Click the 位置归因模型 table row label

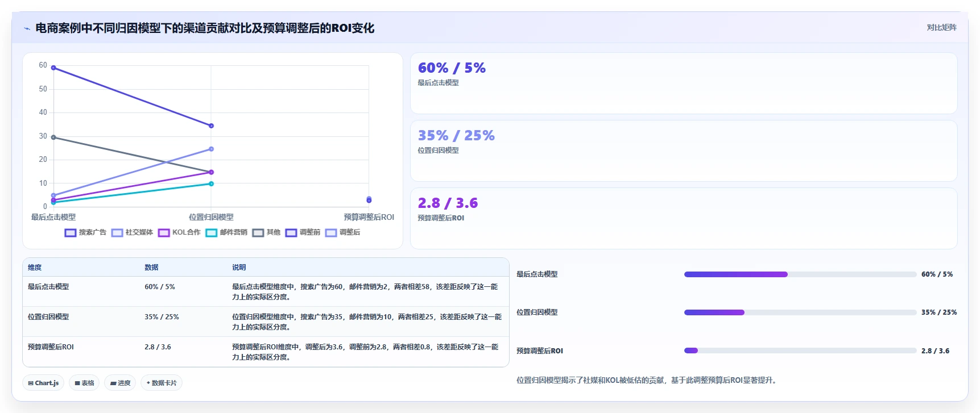click(48, 317)
